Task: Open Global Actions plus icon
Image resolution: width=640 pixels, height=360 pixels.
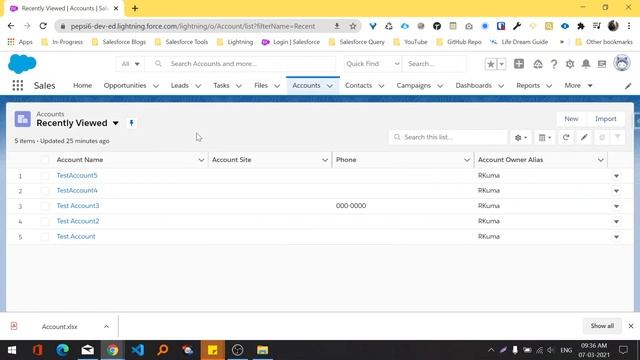Action: click(519, 64)
